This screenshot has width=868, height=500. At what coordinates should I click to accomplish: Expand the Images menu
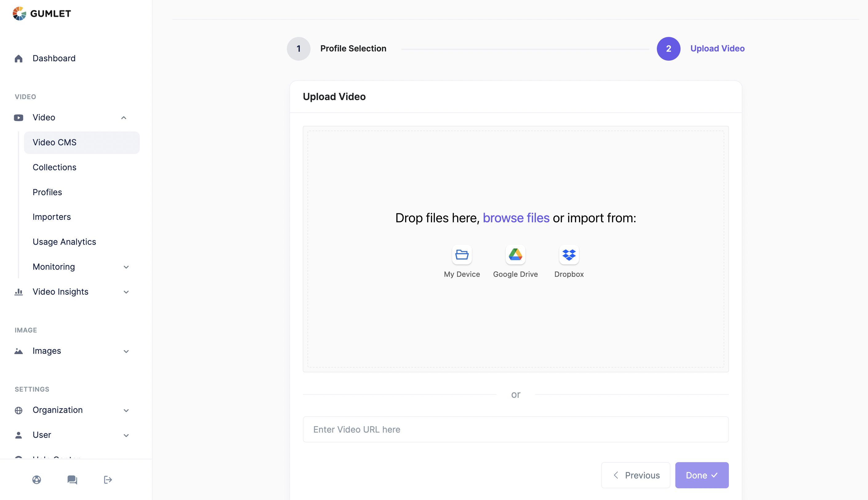126,351
